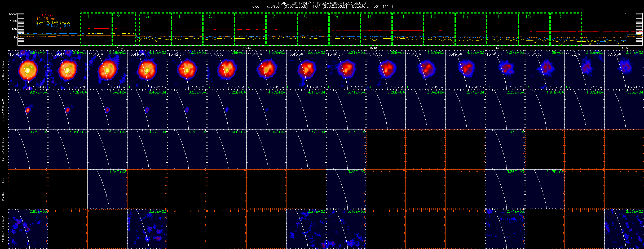Viewport: 644px width, 249px height.
Task: Click the 15:40 time axis label
Action: 121,48
